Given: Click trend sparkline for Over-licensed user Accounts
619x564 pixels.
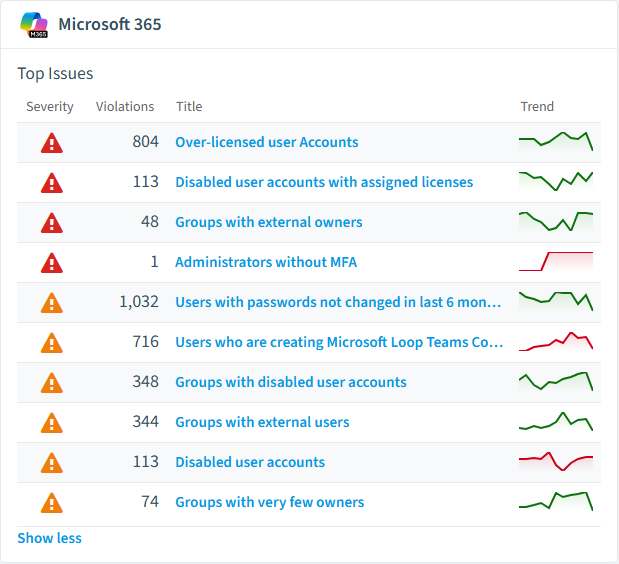Looking at the screenshot, I should click(556, 141).
